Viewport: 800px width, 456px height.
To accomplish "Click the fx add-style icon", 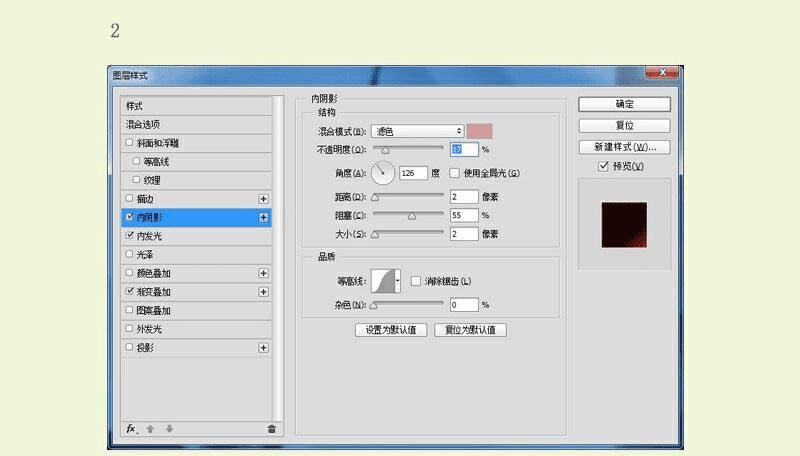I will (131, 429).
